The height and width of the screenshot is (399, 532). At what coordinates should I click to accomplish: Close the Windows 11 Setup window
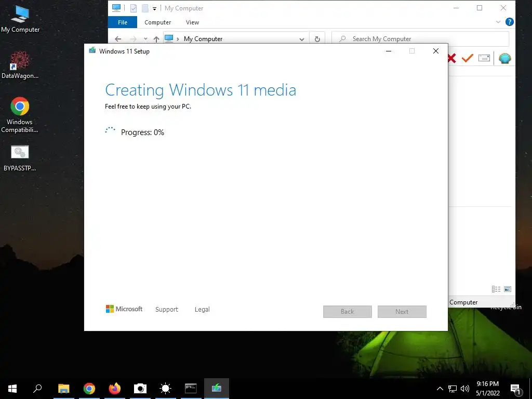[436, 51]
